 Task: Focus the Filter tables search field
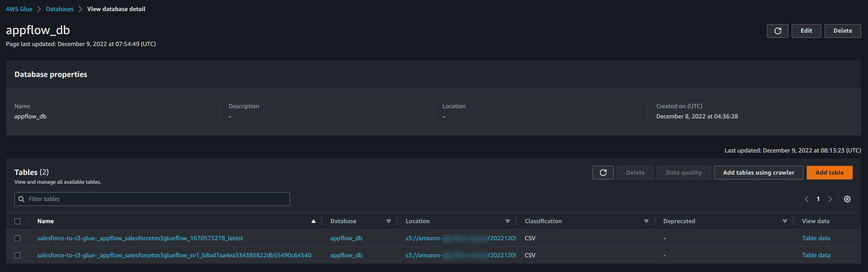pos(152,199)
